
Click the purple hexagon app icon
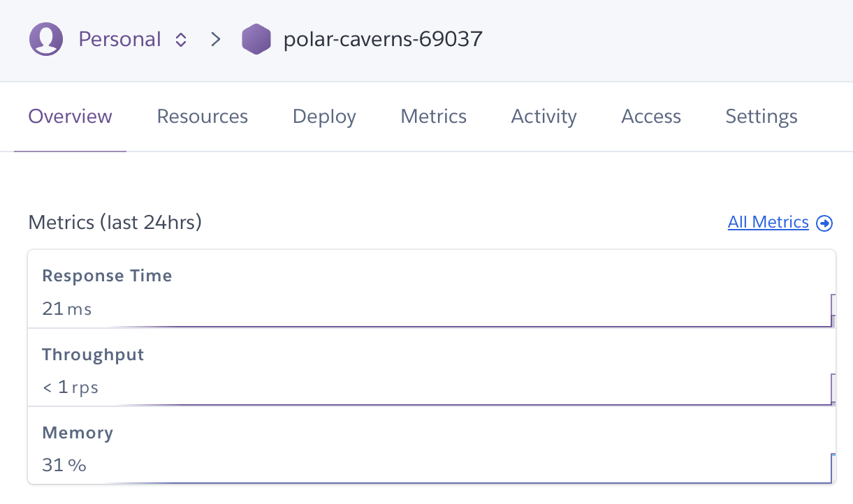pyautogui.click(x=256, y=39)
